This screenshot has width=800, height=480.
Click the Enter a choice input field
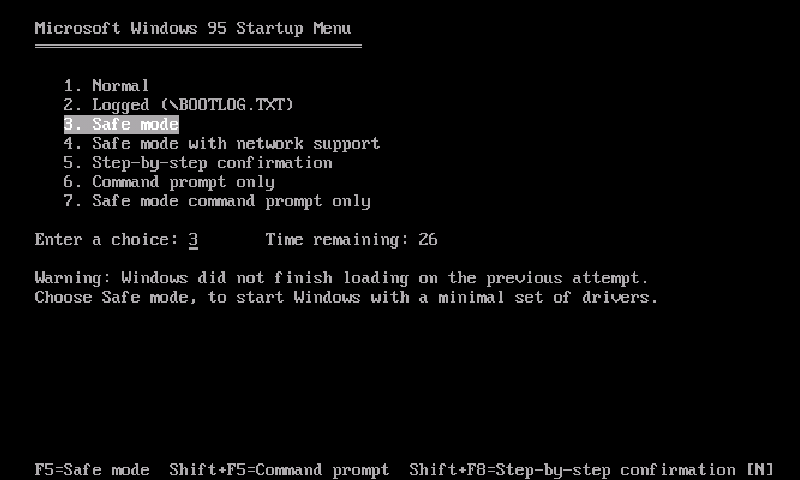pyautogui.click(x=193, y=240)
